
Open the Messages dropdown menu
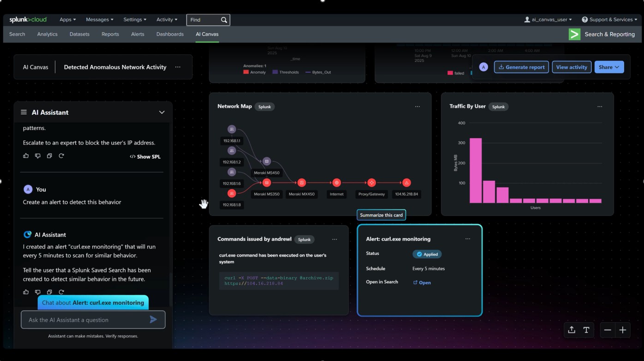[x=100, y=20]
